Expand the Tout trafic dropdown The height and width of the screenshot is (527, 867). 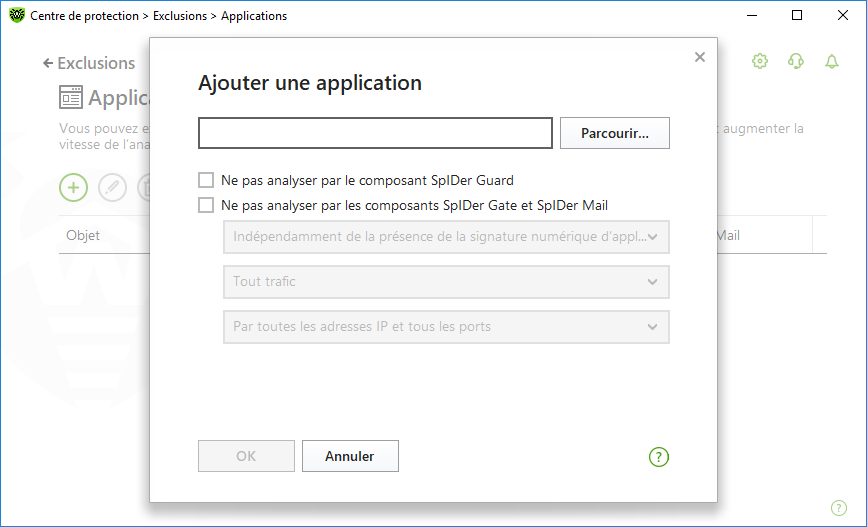[446, 281]
